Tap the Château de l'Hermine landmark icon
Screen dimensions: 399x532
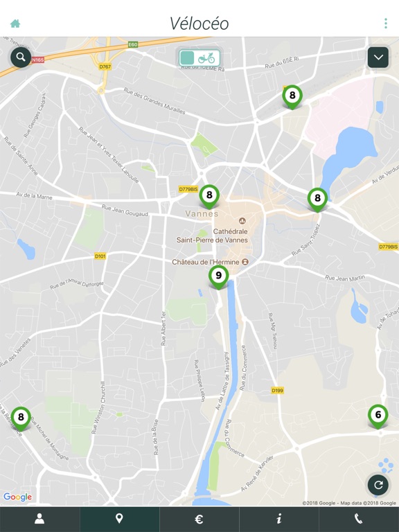coord(246,262)
